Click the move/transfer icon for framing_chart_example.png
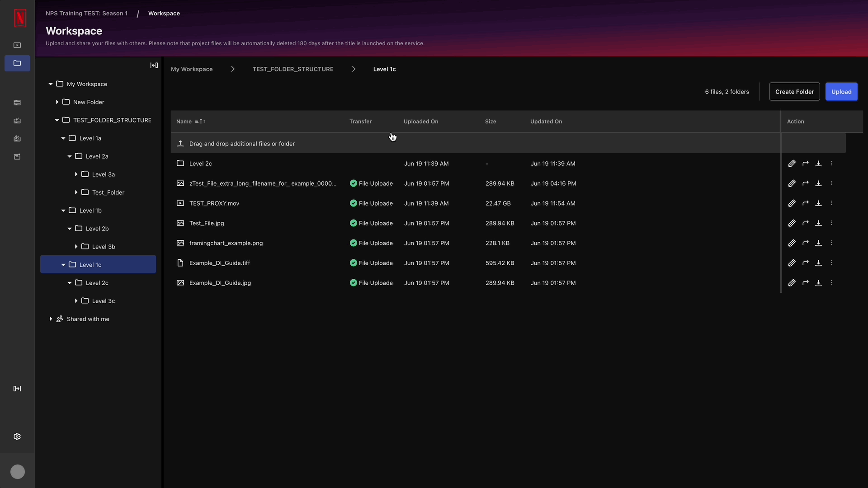The width and height of the screenshot is (868, 488). tap(805, 243)
